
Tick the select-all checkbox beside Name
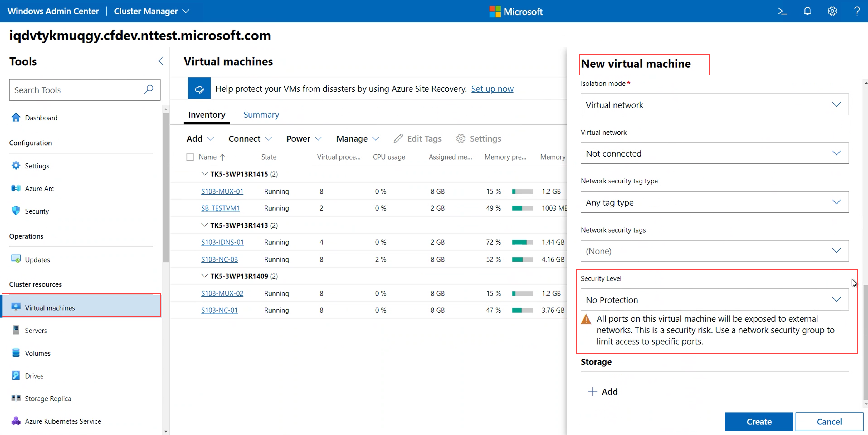pos(190,157)
